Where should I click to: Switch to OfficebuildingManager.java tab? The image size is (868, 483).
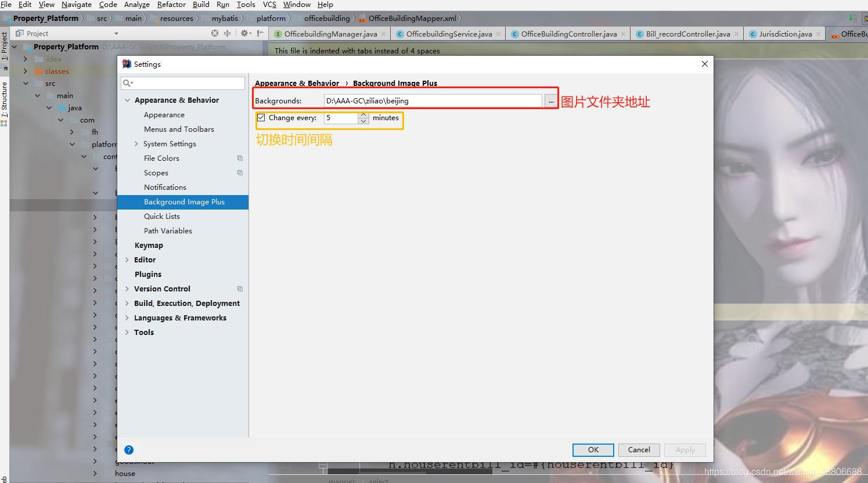click(330, 34)
